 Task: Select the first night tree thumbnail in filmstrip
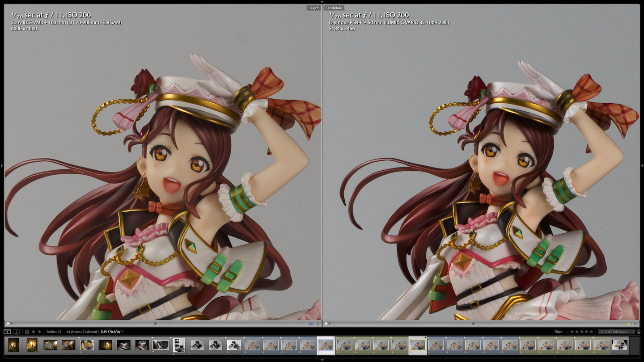coord(14,345)
